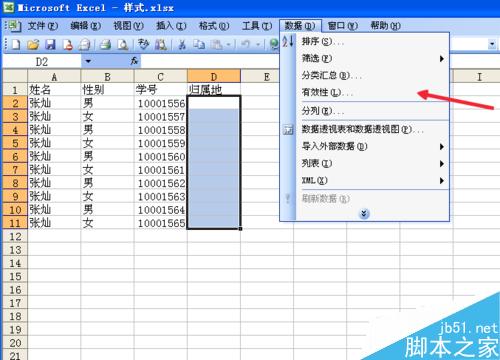500x360 pixels.
Task: Expand the full menu with double chevron
Action: [x=364, y=214]
